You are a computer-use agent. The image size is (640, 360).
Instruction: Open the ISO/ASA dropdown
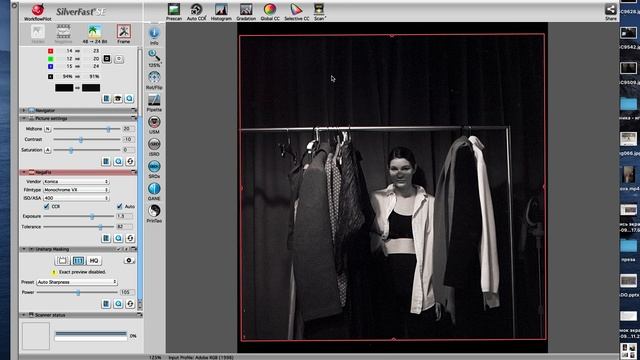[76, 198]
